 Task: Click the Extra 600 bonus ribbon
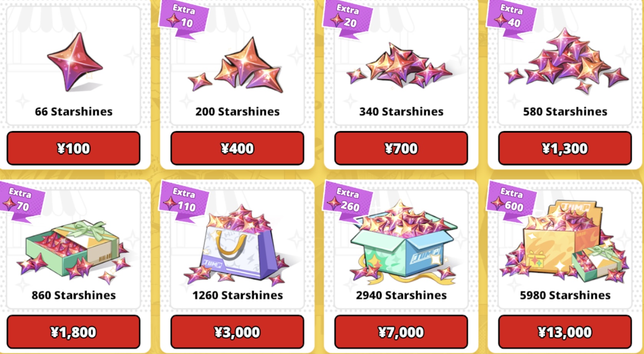511,201
